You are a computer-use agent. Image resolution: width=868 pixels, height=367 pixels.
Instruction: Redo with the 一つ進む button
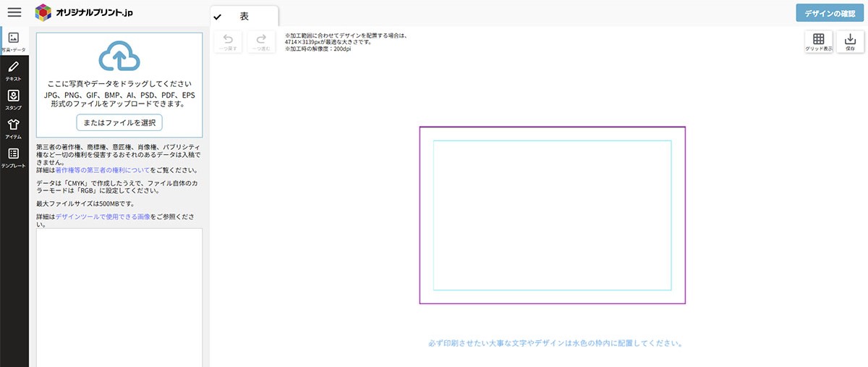pyautogui.click(x=261, y=42)
